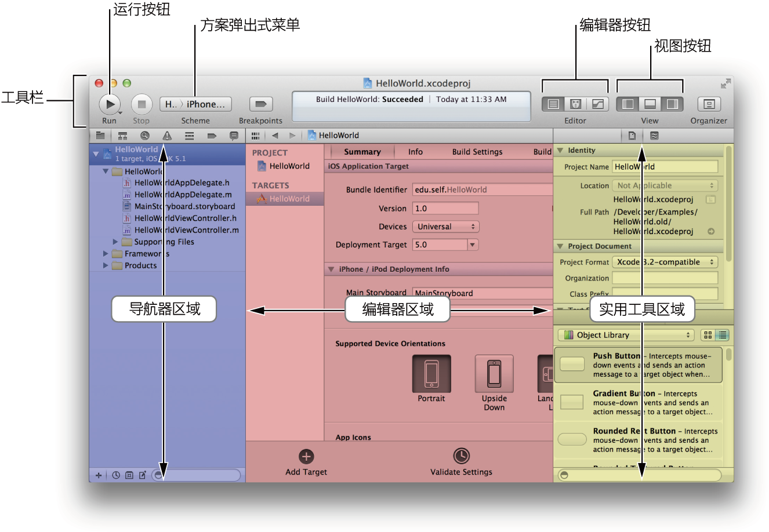Switch library to icon view
Screen dimensions: 769x532
click(x=708, y=335)
